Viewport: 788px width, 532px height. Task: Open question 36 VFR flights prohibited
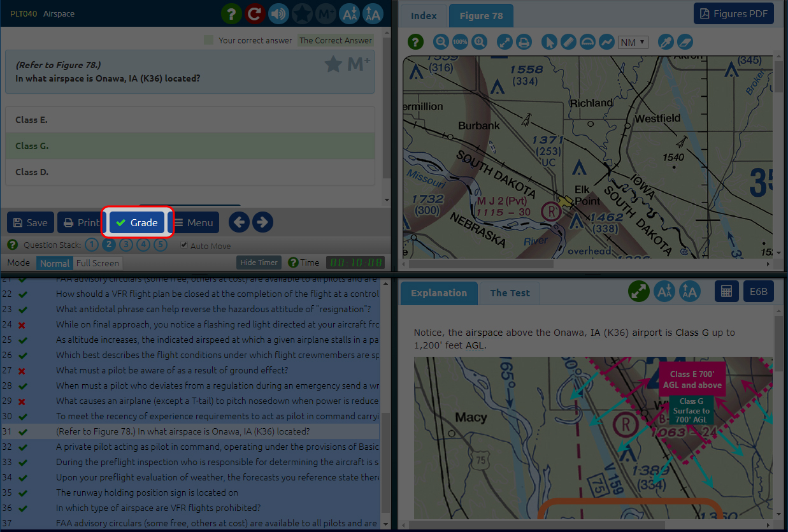[190, 508]
